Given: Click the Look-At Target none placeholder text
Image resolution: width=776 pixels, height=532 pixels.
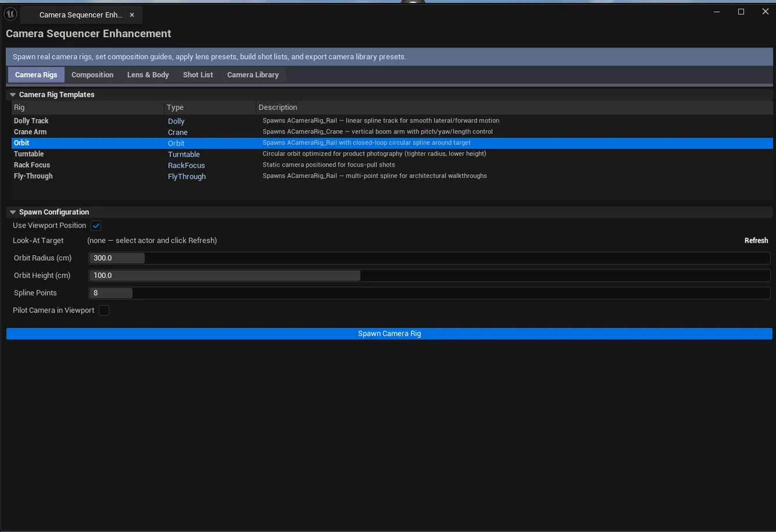Looking at the screenshot, I should tap(152, 240).
